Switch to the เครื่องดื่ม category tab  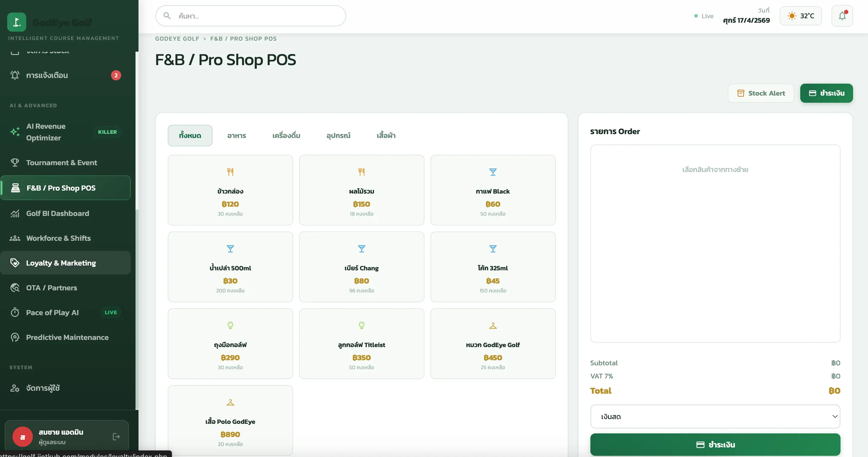(x=286, y=136)
